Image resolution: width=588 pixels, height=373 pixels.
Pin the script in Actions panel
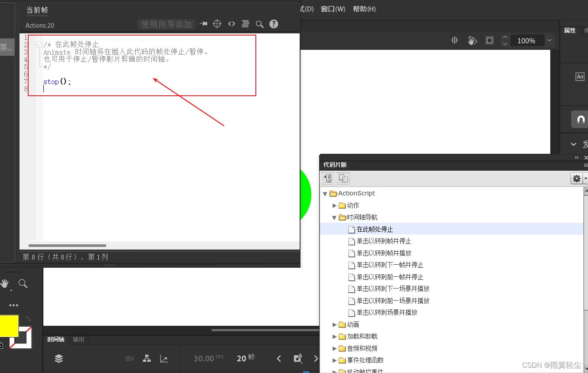[x=203, y=24]
